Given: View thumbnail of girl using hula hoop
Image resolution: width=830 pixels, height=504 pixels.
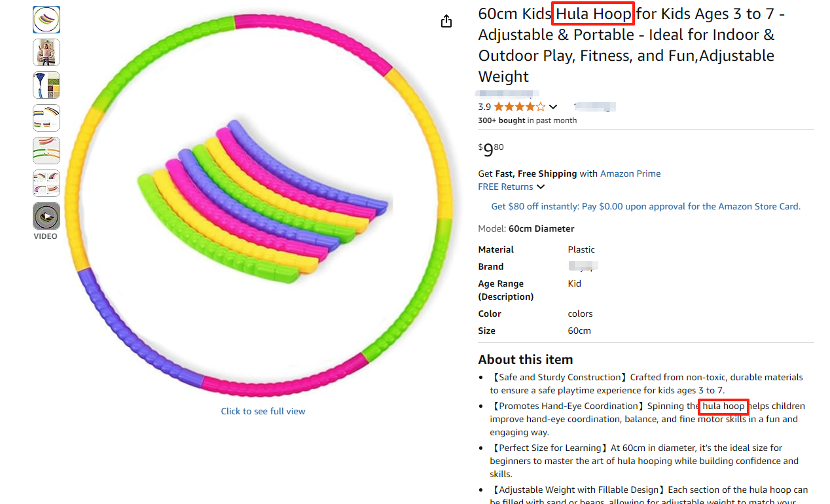Looking at the screenshot, I should click(46, 52).
